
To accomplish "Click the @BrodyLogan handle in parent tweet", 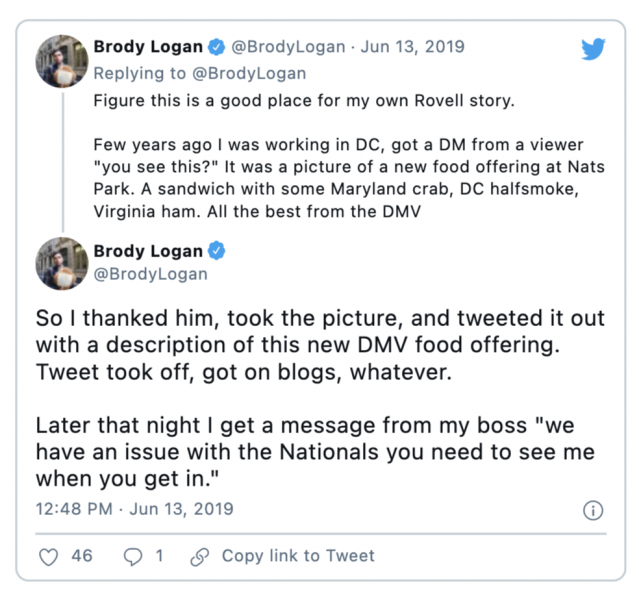I will [288, 47].
